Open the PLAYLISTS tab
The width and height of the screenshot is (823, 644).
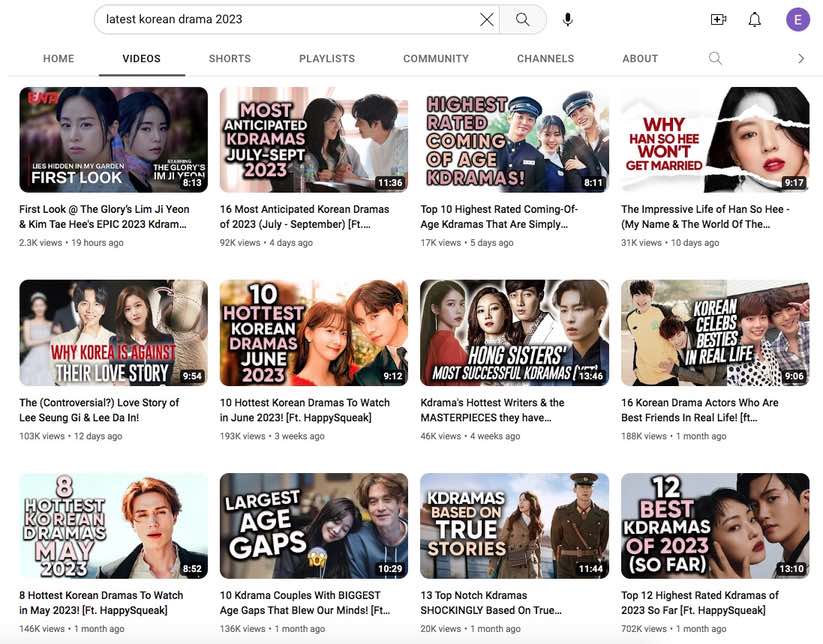326,58
